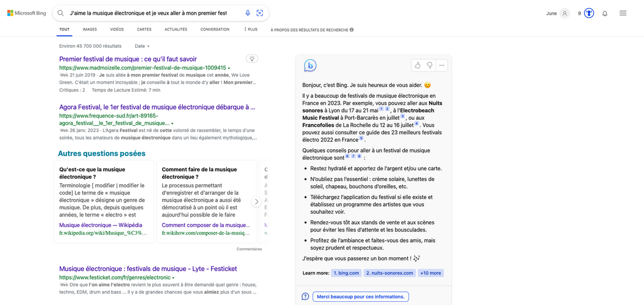644x305 pixels.
Task: Click À propos des résultats de recherche
Action: (x=309, y=30)
